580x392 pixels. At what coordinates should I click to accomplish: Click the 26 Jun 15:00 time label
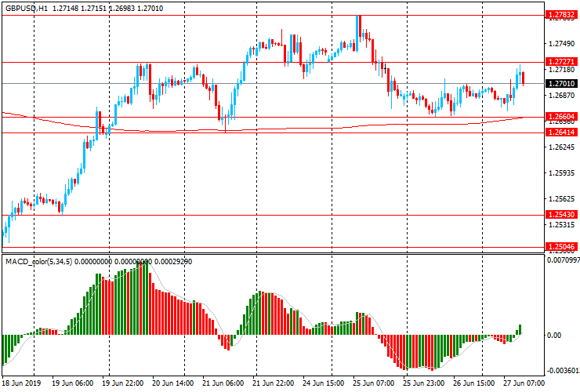pyautogui.click(x=474, y=383)
